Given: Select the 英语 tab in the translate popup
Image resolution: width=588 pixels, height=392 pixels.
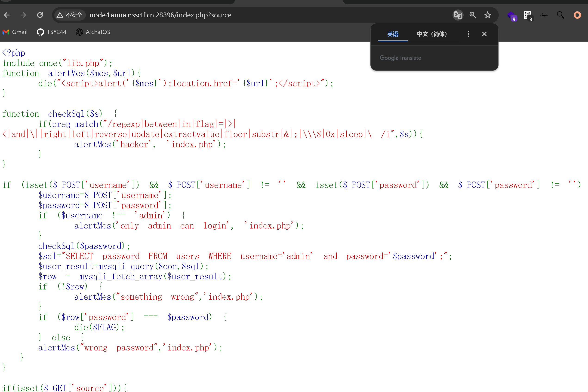Looking at the screenshot, I should coord(393,34).
